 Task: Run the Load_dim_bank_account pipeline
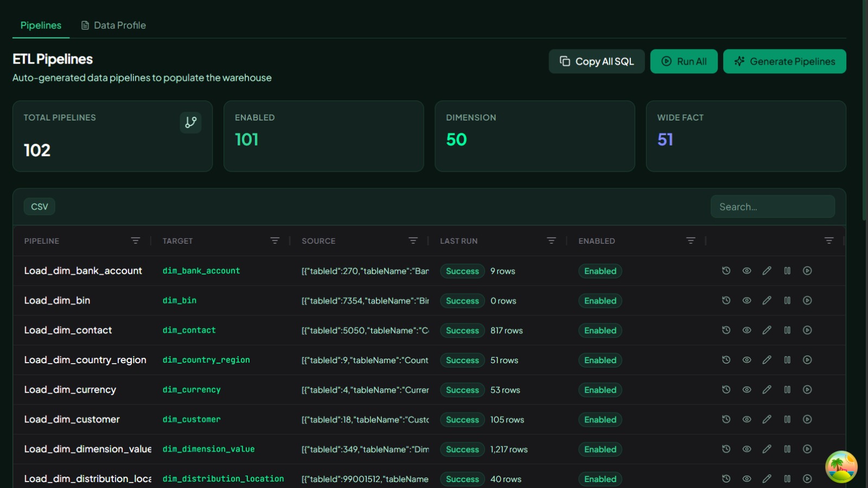coord(807,271)
